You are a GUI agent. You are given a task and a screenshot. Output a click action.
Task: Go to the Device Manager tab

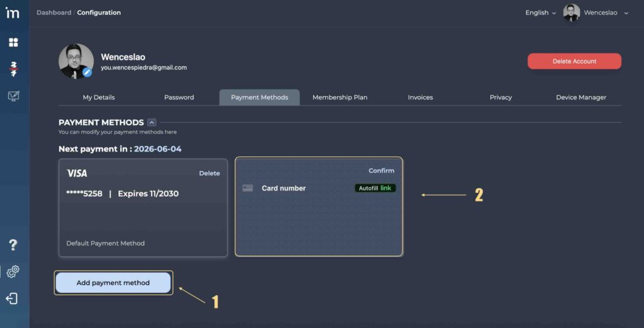click(581, 97)
